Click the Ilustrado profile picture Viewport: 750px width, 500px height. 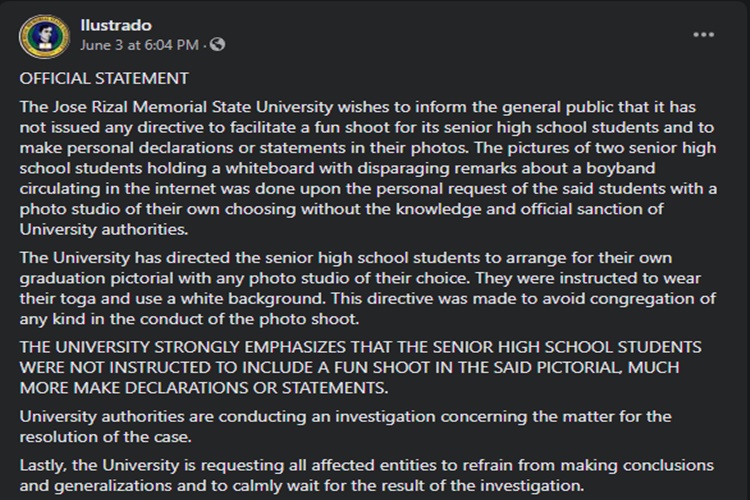pos(38,35)
